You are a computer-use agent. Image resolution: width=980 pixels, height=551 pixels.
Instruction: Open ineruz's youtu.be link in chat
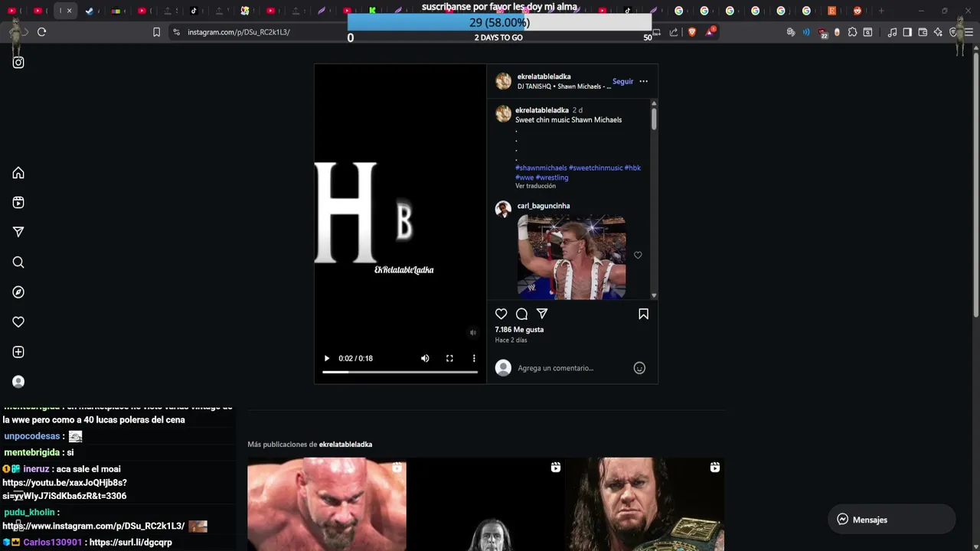pyautogui.click(x=64, y=490)
